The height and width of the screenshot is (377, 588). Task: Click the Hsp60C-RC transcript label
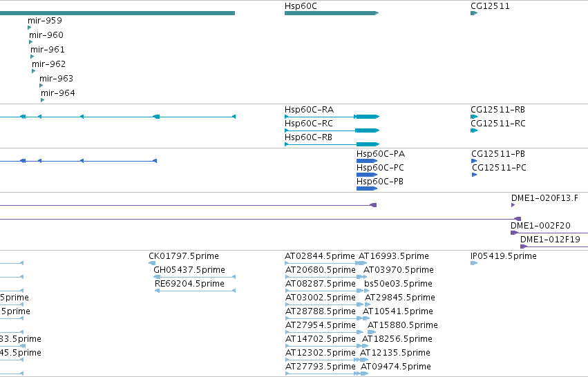click(309, 124)
